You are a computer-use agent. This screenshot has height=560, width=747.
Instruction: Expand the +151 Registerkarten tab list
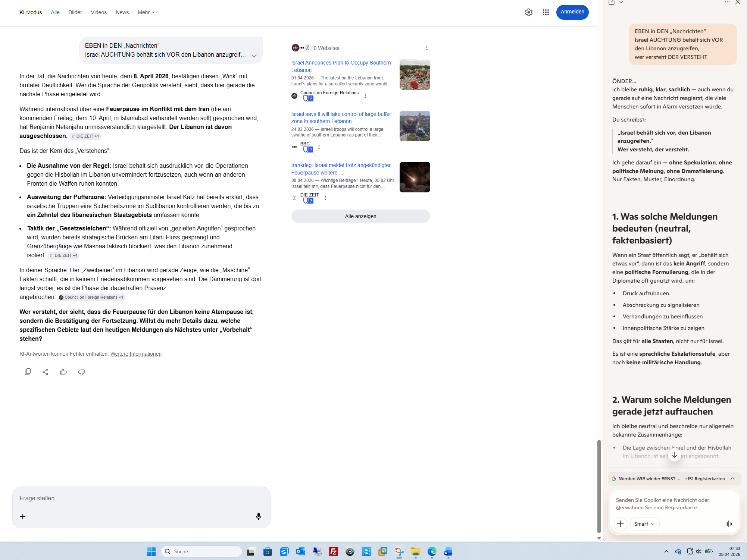[x=732, y=479]
